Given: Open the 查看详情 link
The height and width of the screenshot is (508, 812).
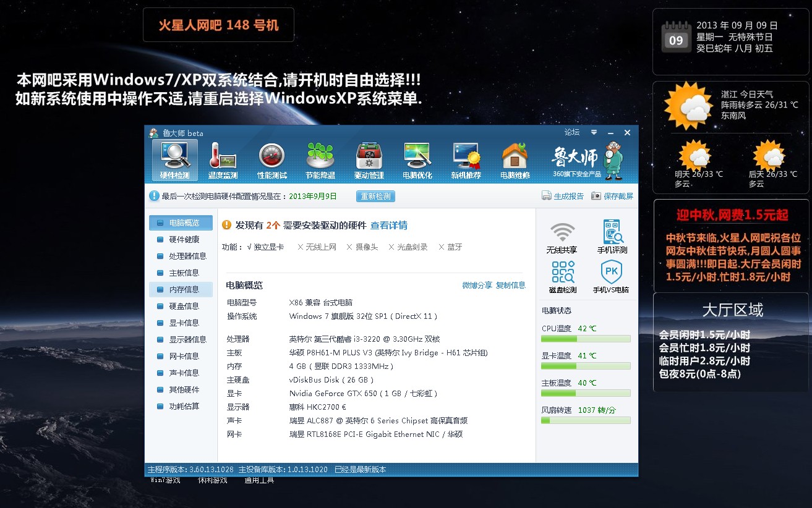Looking at the screenshot, I should [x=389, y=226].
